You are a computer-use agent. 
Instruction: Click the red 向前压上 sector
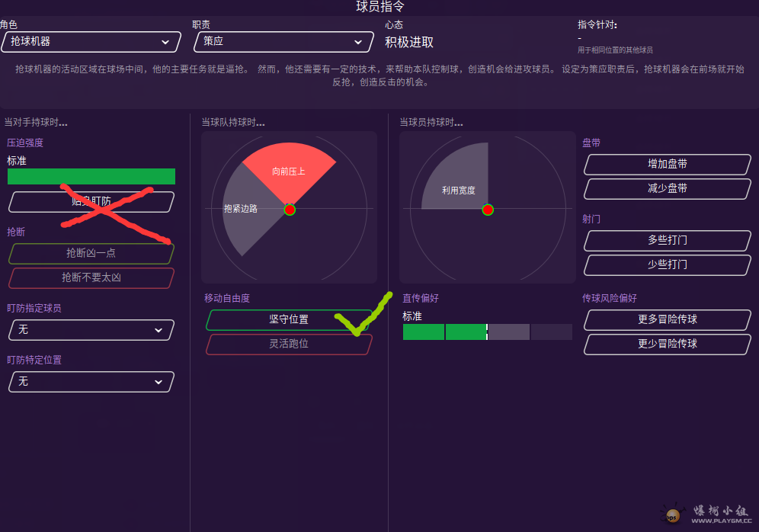point(289,169)
